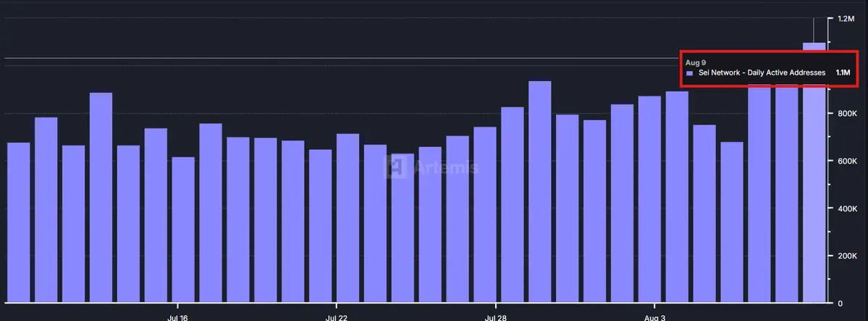This screenshot has height=321, width=868.
Task: Click the '200K' y-axis label
Action: [848, 256]
